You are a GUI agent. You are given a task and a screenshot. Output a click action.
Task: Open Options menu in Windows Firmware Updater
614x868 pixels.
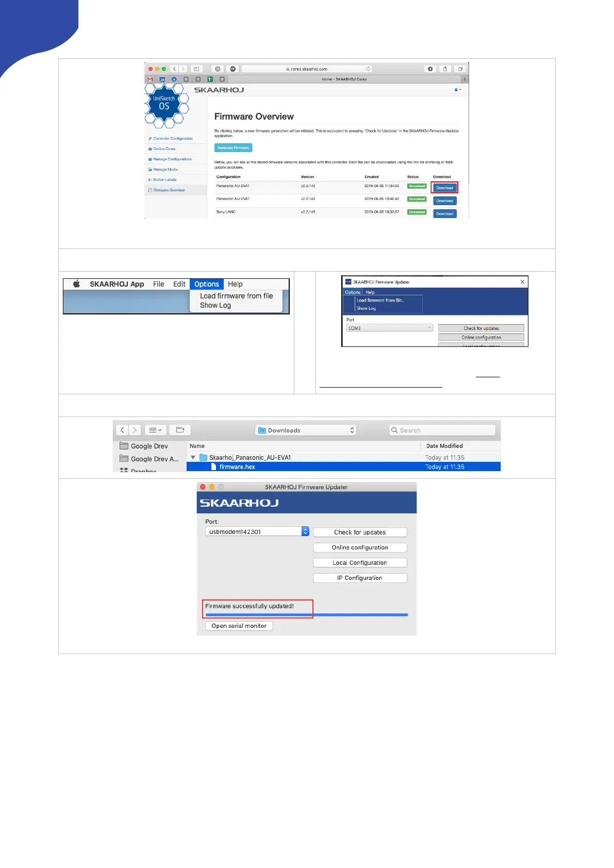click(x=353, y=292)
